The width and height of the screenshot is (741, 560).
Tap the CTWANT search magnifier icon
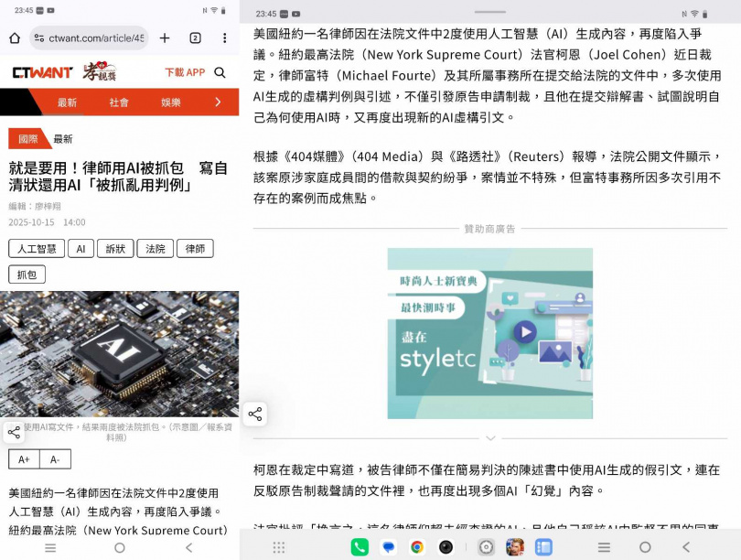[x=220, y=72]
